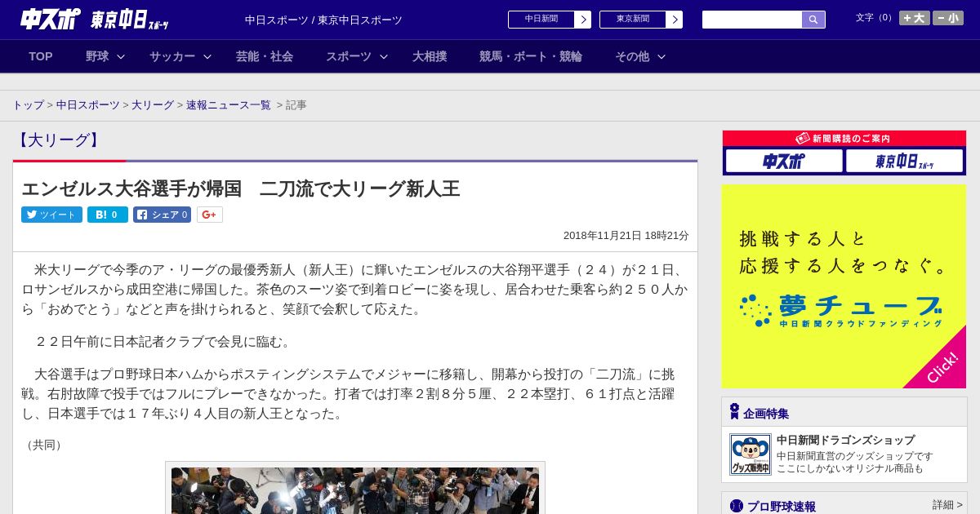
Task: Open the 野球 menu
Action: point(97,56)
